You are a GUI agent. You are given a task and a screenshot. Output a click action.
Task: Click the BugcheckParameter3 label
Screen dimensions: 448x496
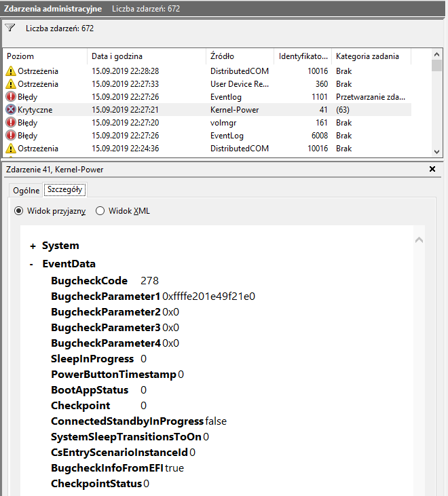point(106,328)
